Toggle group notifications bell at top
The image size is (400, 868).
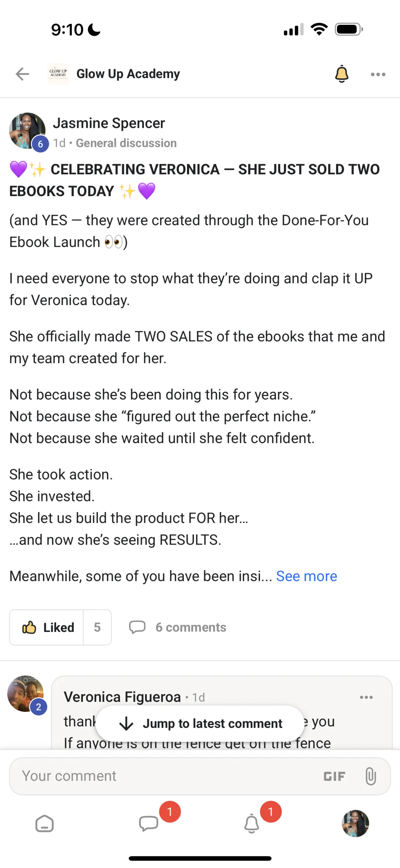pos(341,74)
